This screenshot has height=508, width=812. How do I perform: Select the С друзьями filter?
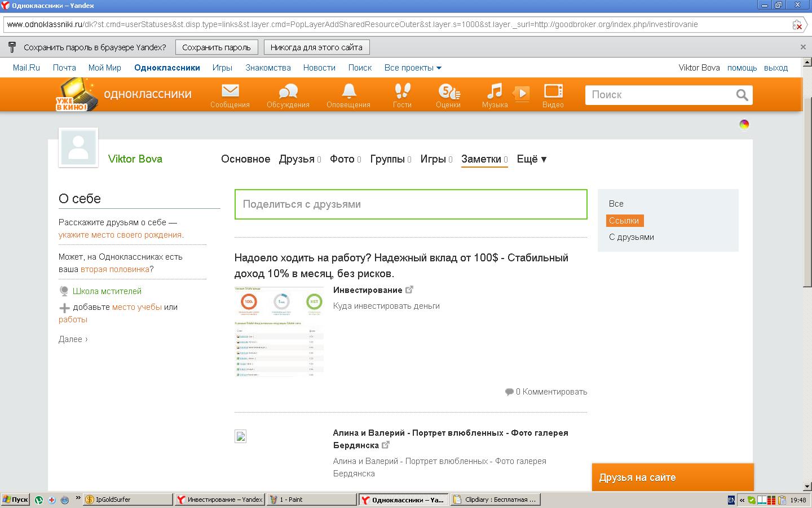pos(632,237)
